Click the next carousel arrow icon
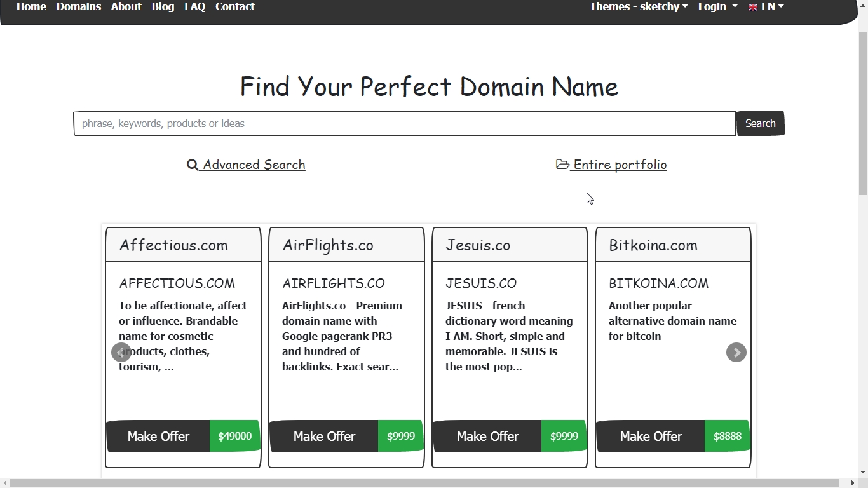868x488 pixels. click(736, 352)
